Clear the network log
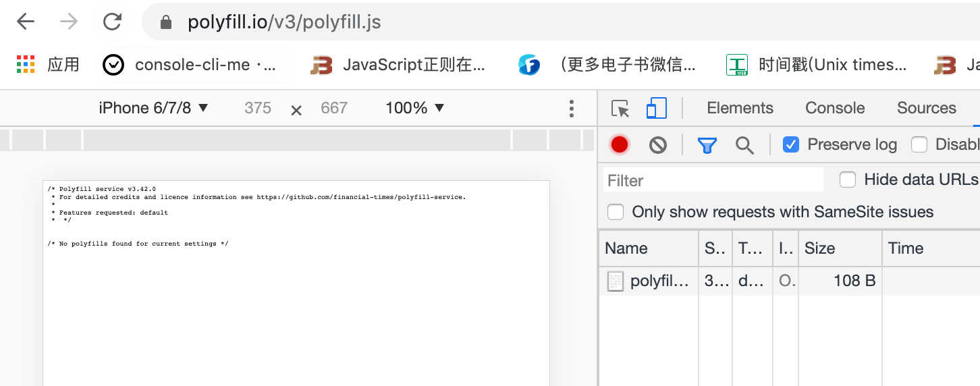 click(x=658, y=144)
